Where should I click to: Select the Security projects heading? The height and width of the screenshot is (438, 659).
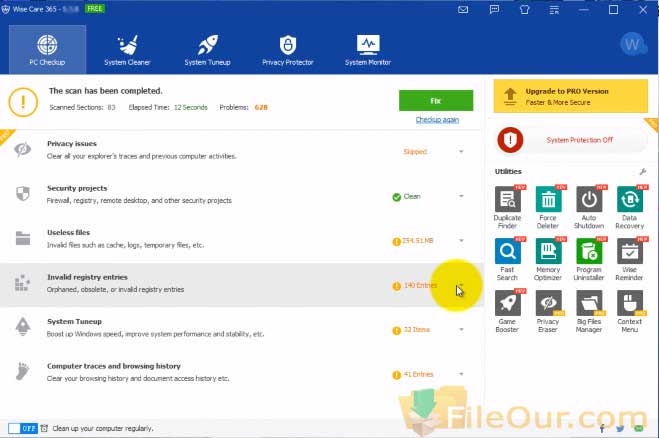tap(77, 188)
